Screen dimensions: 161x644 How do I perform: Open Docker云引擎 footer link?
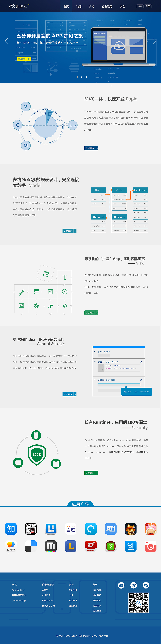tap(18, 600)
